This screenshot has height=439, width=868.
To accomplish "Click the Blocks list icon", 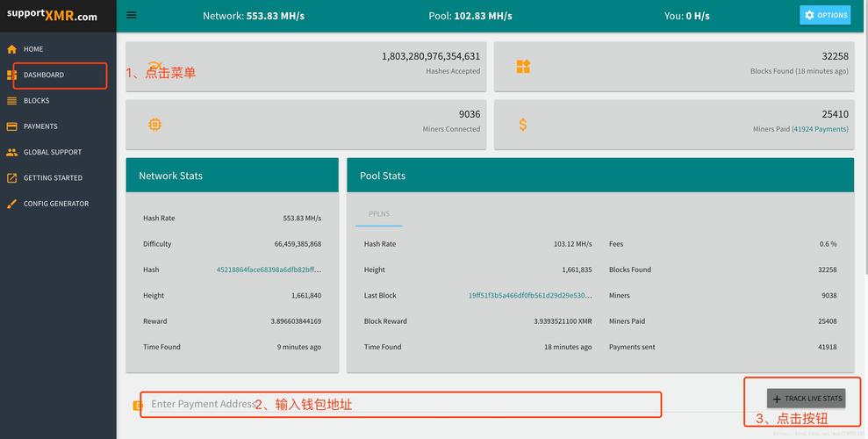I will 11,101.
